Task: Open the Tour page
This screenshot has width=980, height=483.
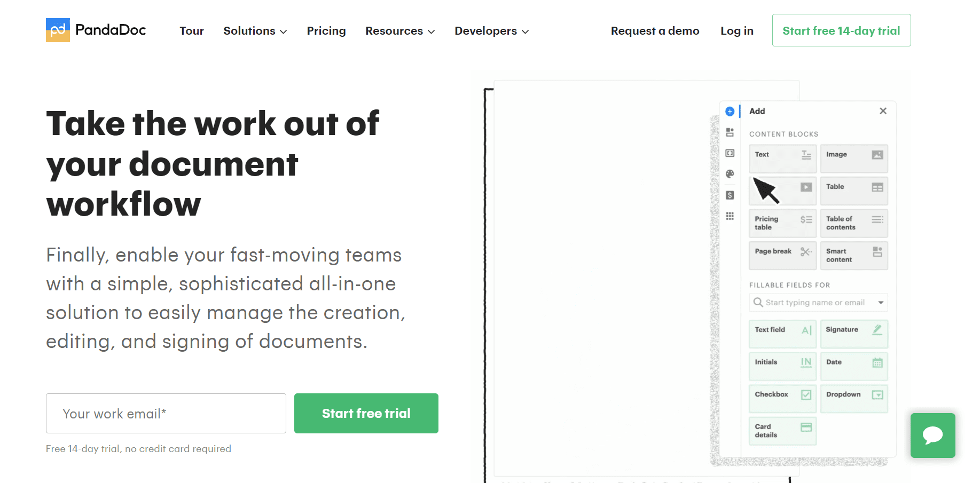Action: tap(192, 31)
